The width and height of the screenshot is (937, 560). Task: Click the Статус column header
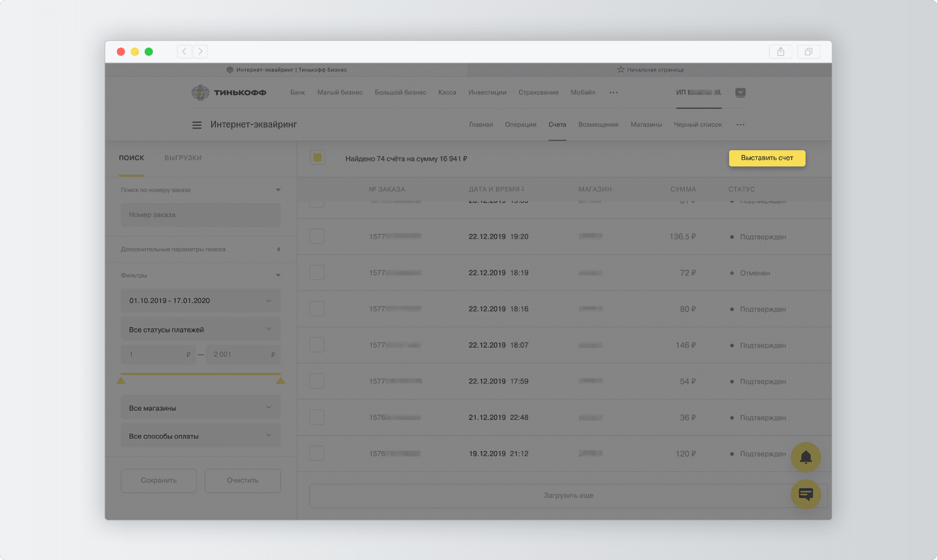coord(742,189)
